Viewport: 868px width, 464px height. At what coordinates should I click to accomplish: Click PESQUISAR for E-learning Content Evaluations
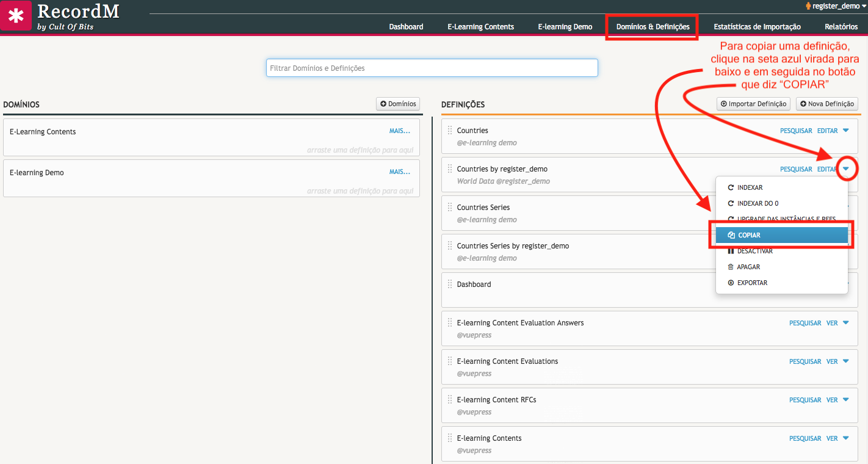click(x=805, y=361)
